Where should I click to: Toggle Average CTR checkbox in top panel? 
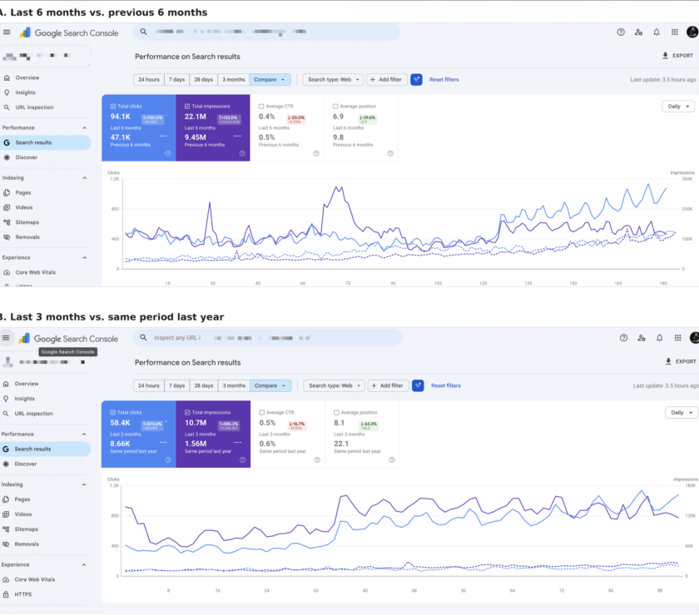(261, 107)
